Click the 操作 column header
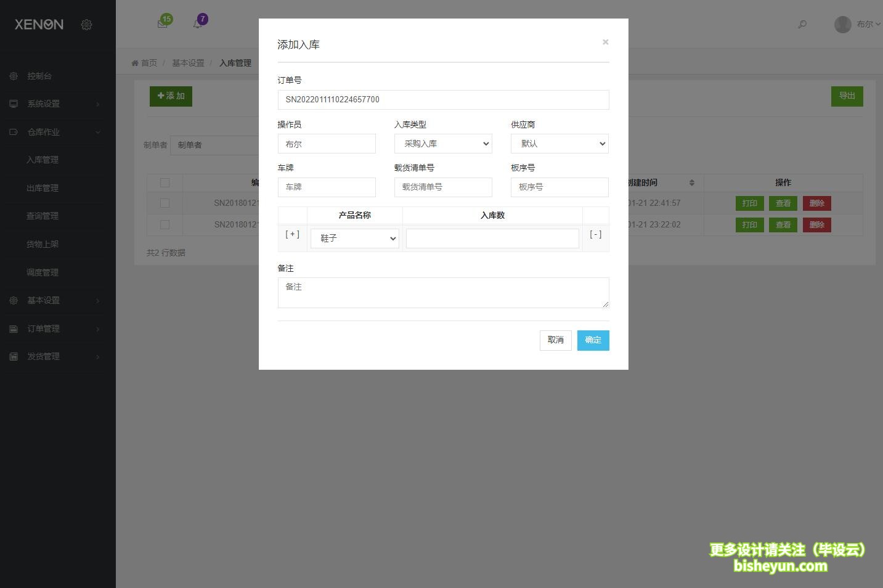The image size is (883, 588). coord(783,182)
